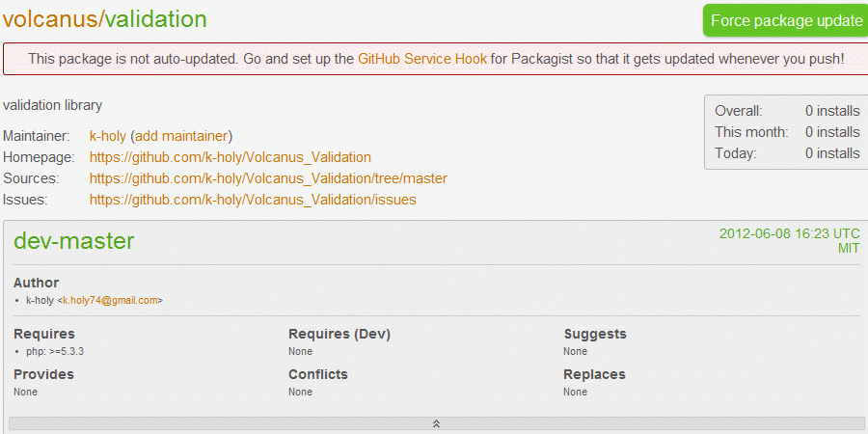The height and width of the screenshot is (434, 868).
Task: Click the Today installs row
Action: click(x=787, y=152)
